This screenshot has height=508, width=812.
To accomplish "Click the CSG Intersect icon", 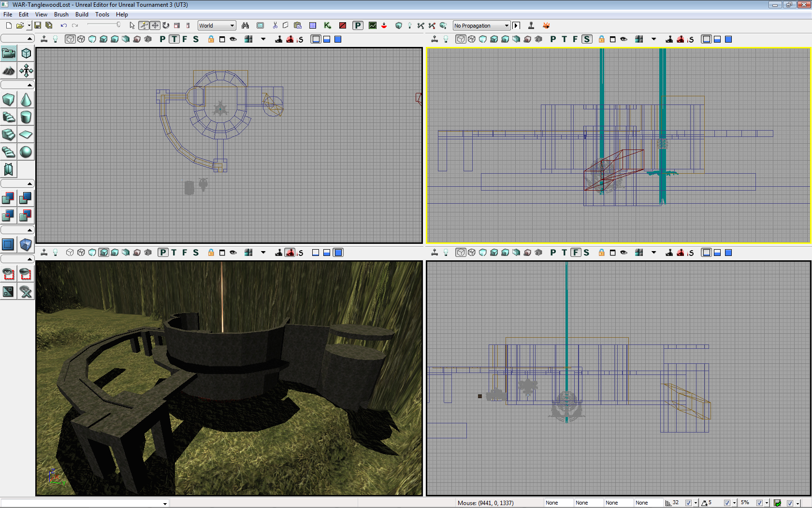I will pos(9,215).
